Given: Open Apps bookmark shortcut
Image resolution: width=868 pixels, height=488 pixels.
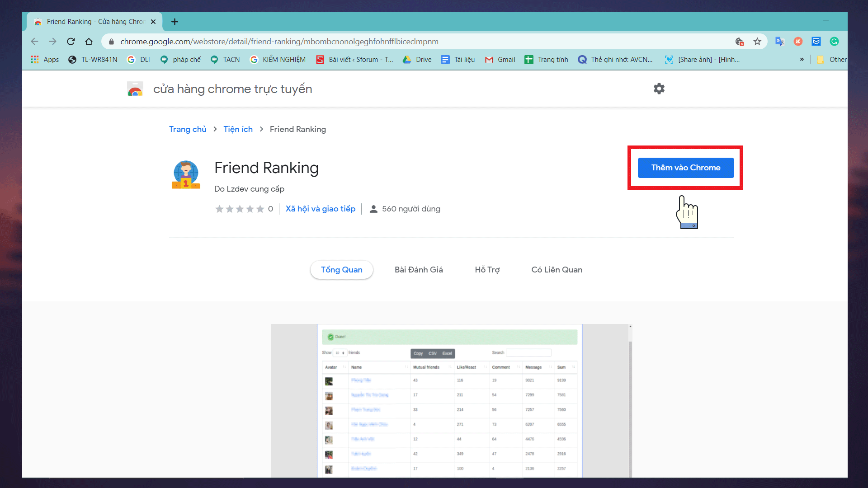Looking at the screenshot, I should [x=45, y=60].
